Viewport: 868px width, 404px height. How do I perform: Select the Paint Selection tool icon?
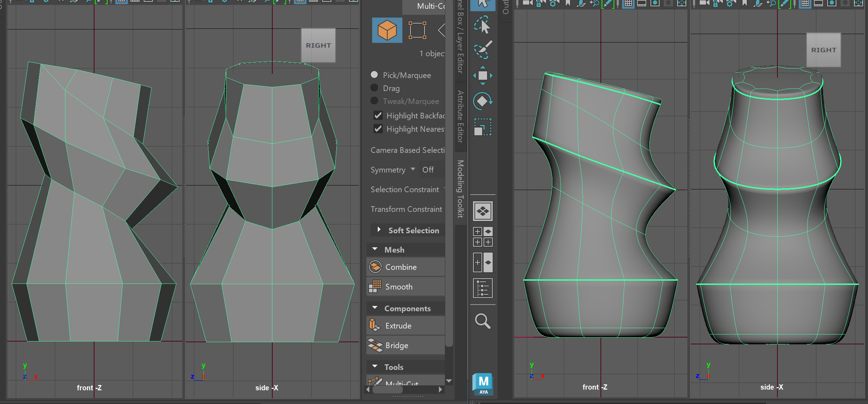482,50
